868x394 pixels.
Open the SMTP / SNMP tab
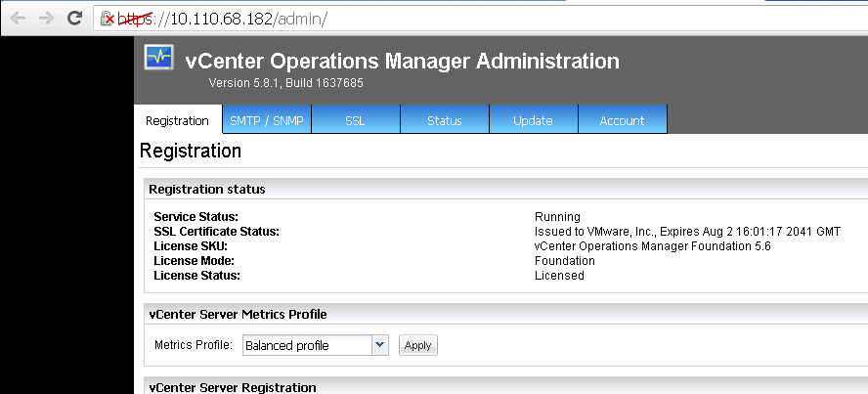point(266,120)
